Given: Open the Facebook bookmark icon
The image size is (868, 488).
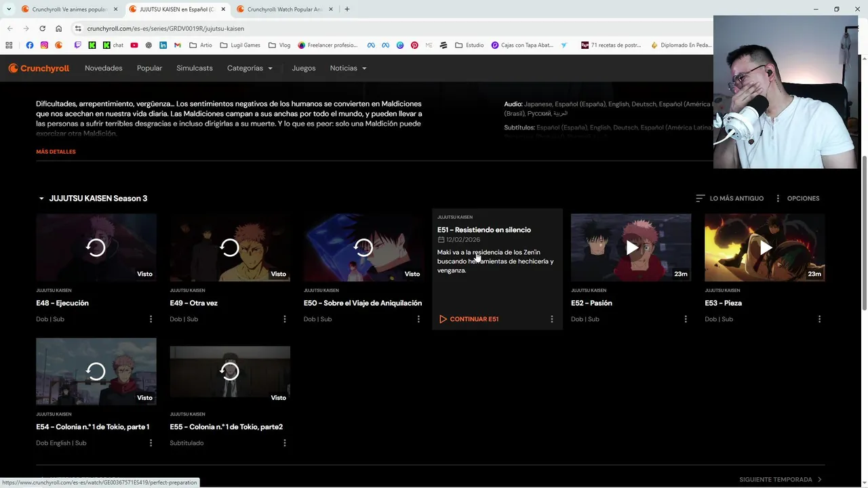Looking at the screenshot, I should pos(29,45).
